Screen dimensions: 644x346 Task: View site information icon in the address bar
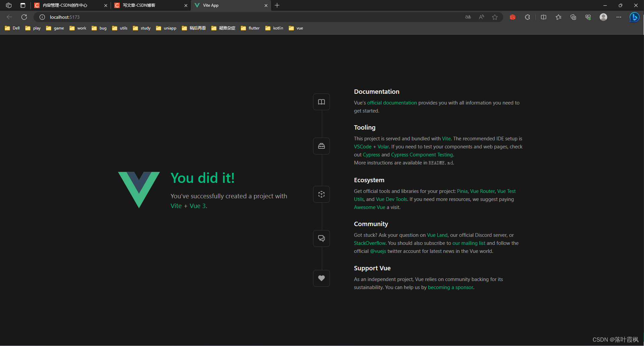tap(42, 17)
